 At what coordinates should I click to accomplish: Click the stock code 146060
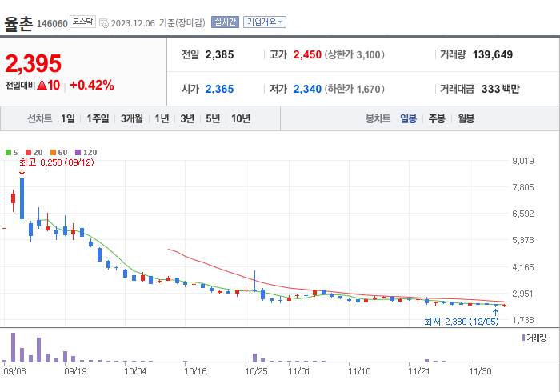[52, 23]
